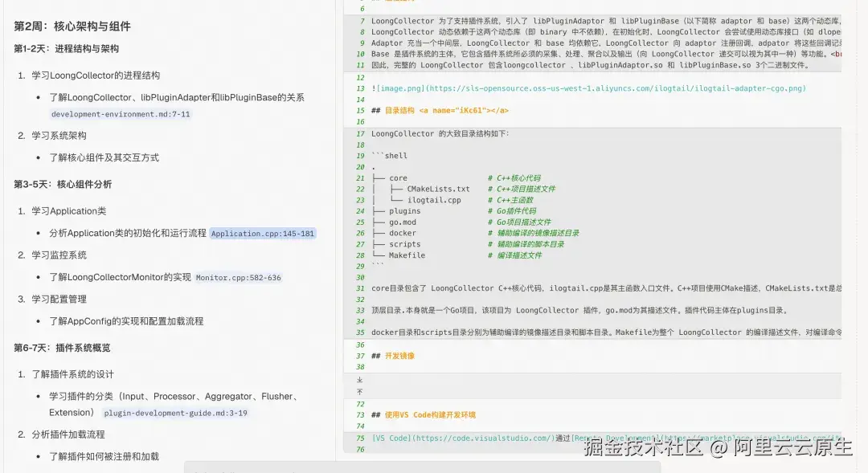Click go.mod in the directory listing
This screenshot has width=868, height=473.
(403, 222)
